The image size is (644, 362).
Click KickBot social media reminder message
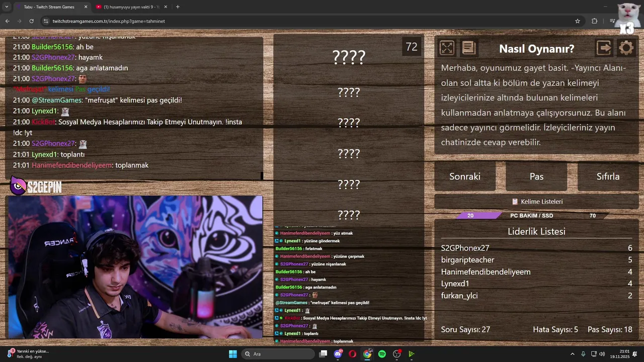(x=128, y=127)
